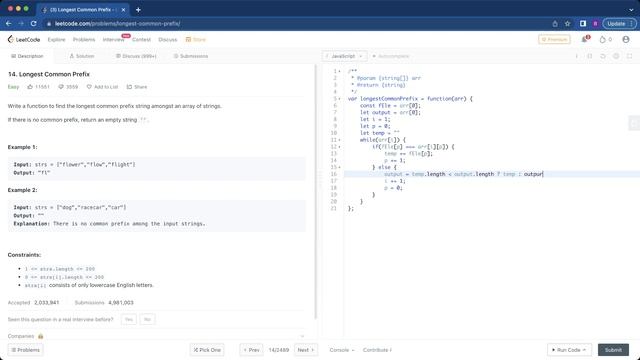The image size is (640, 360).
Task: Pick One random problem
Action: point(207,350)
